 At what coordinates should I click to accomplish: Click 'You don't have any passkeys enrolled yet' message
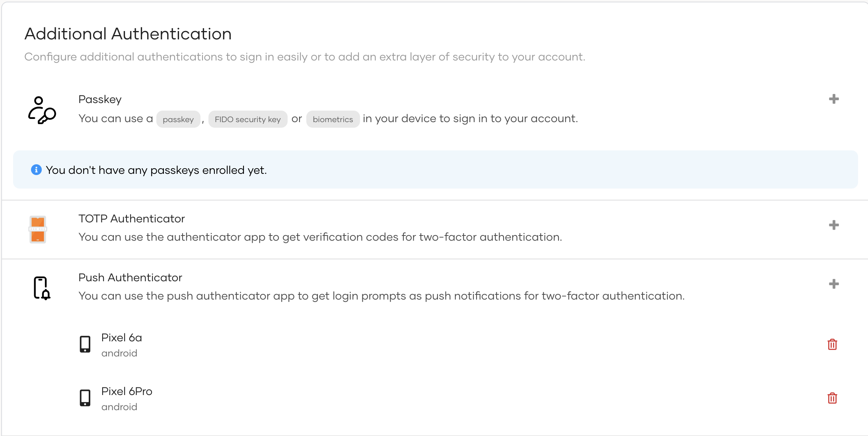tap(156, 170)
